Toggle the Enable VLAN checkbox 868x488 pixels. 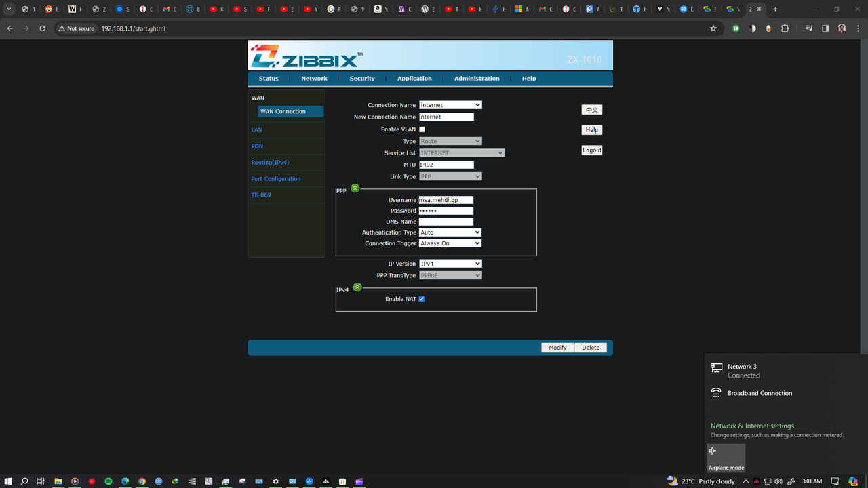[422, 129]
